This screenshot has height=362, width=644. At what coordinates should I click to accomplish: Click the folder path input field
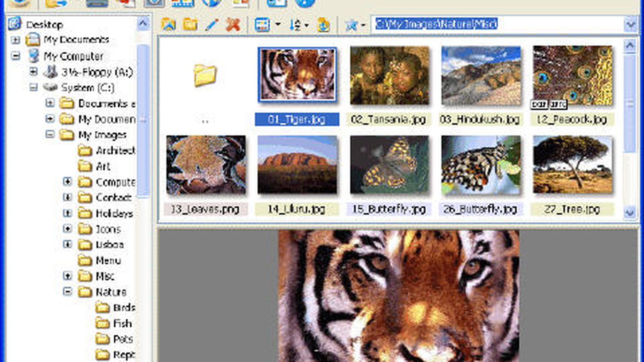click(497, 24)
